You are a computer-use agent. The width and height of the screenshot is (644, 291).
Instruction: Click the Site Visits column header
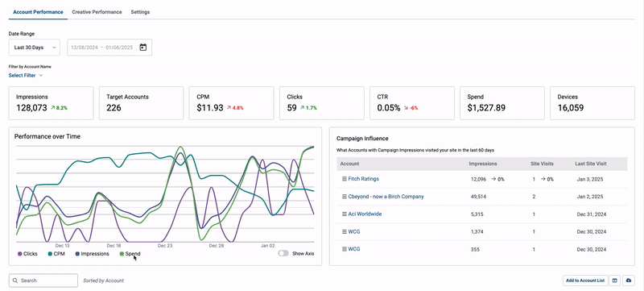pos(542,164)
